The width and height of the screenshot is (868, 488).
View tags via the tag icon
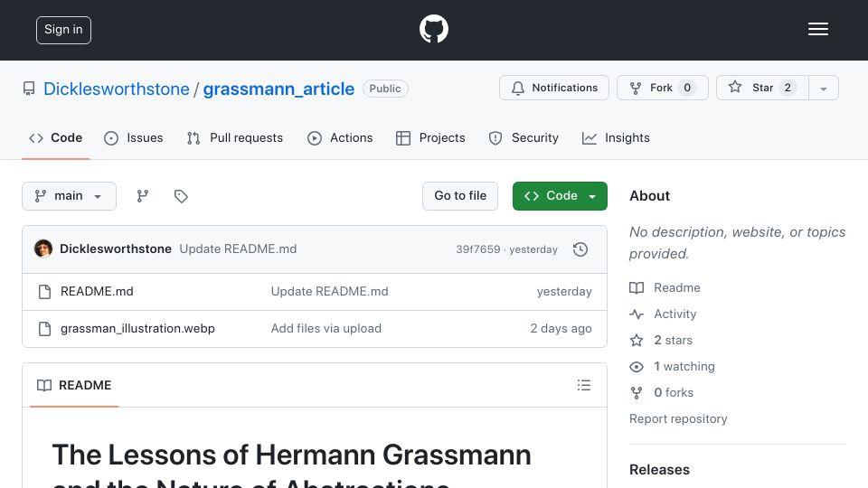click(181, 196)
